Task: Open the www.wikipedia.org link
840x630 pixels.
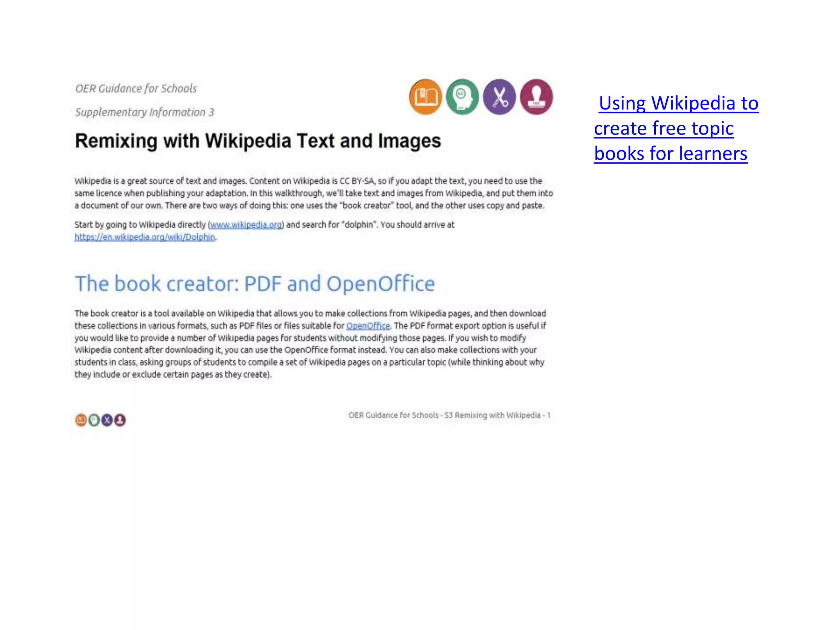Action: point(246,225)
